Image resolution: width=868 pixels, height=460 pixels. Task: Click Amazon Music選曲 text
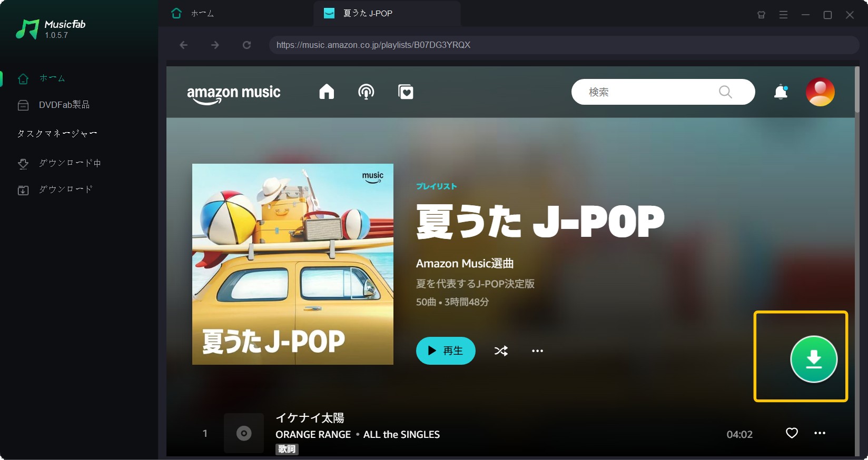[x=465, y=263]
